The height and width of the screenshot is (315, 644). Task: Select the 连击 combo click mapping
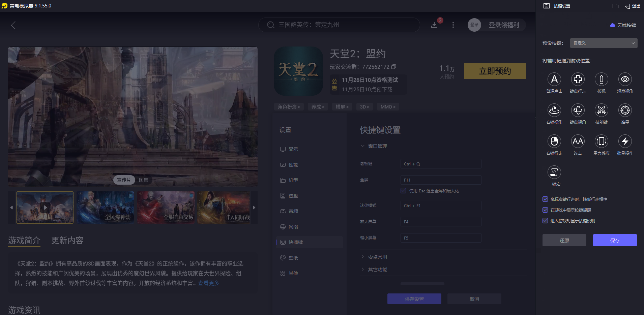pyautogui.click(x=578, y=141)
